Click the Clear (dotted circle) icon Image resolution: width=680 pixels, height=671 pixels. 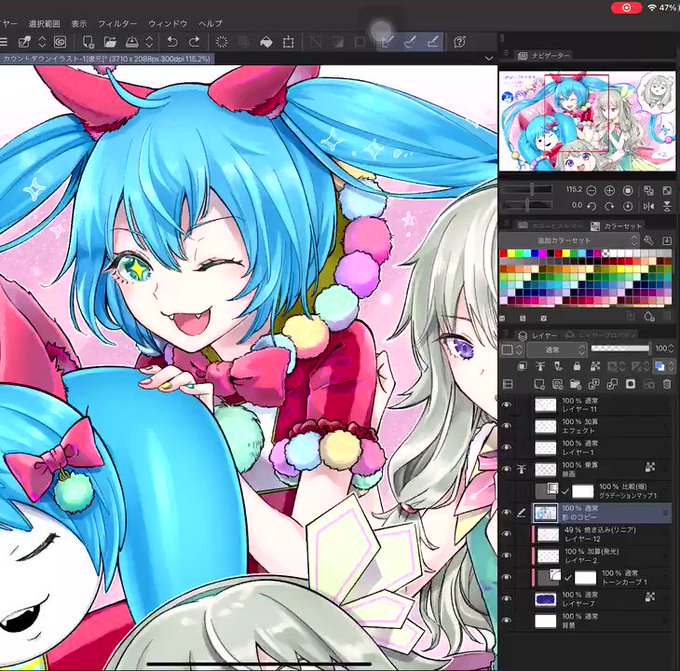[222, 42]
